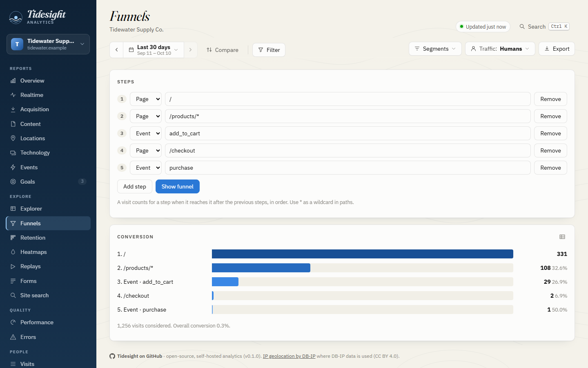Viewport: 588px width, 368px height.
Task: Open the Visits page
Action: (x=48, y=364)
